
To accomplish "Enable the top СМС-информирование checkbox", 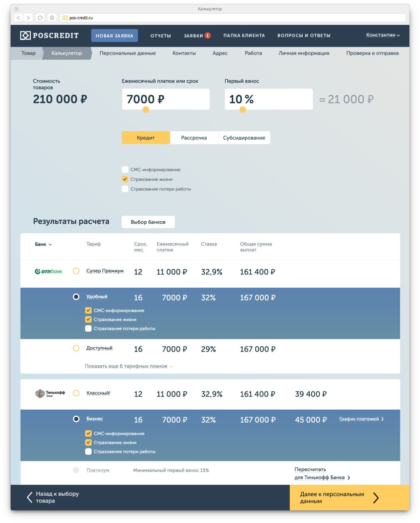I will tap(125, 169).
